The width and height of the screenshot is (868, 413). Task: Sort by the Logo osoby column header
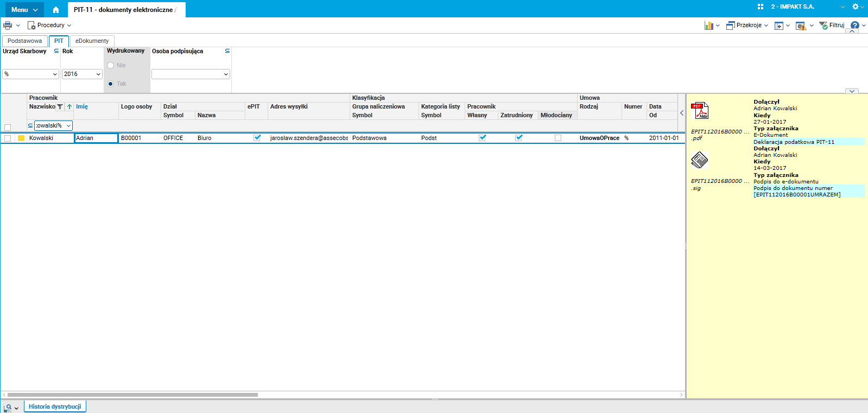point(137,107)
